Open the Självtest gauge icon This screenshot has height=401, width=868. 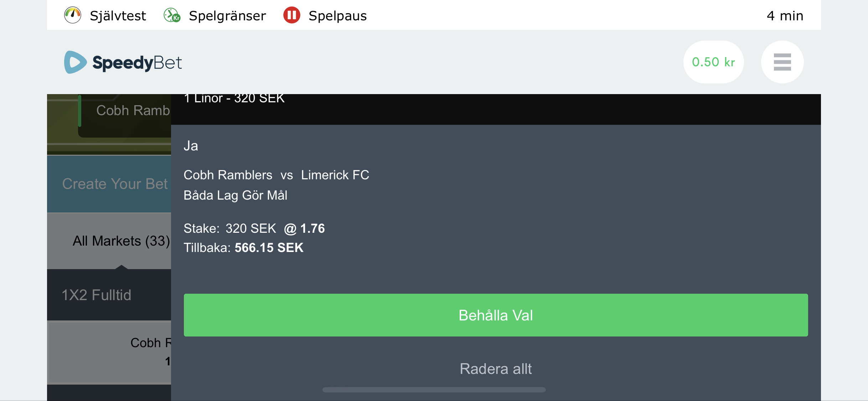73,15
